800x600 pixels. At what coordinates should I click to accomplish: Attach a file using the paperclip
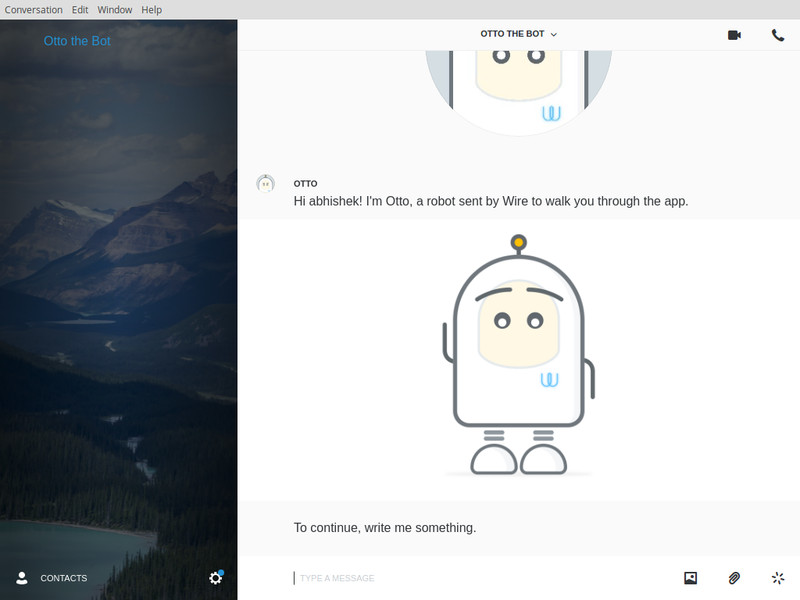point(733,578)
